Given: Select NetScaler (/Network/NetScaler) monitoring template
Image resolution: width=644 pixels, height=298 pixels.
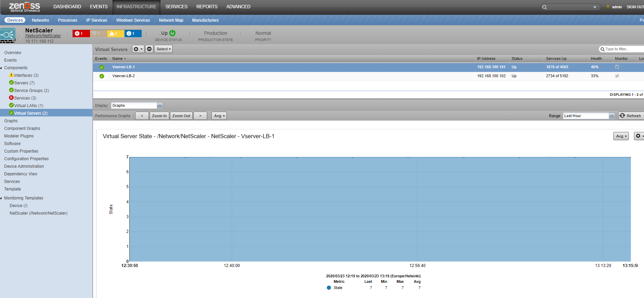Looking at the screenshot, I should pyautogui.click(x=39, y=213).
